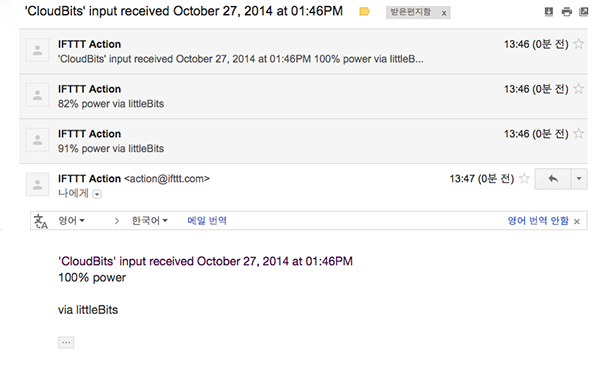Open the 영어 source language dropdown
The height and width of the screenshot is (380, 600).
coord(71,220)
